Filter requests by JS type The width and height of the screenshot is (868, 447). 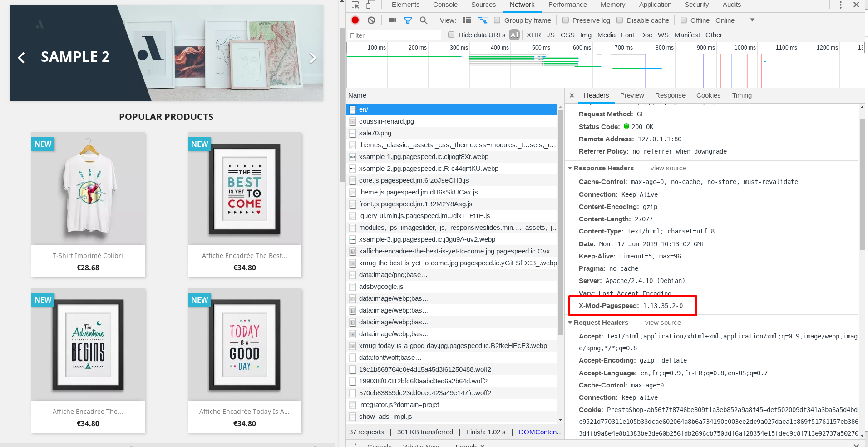(x=550, y=35)
